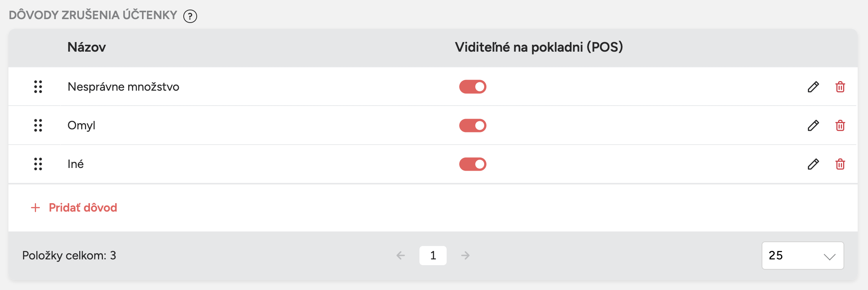
Task: Edit the Nesprávne množstvo reason
Action: coord(813,87)
